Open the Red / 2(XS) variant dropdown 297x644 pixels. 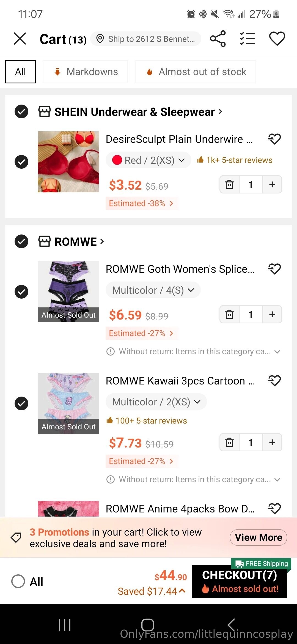coord(148,160)
